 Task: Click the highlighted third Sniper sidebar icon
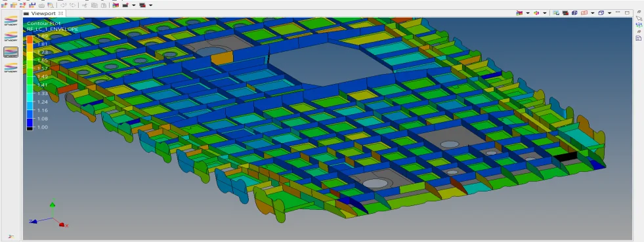[11, 52]
